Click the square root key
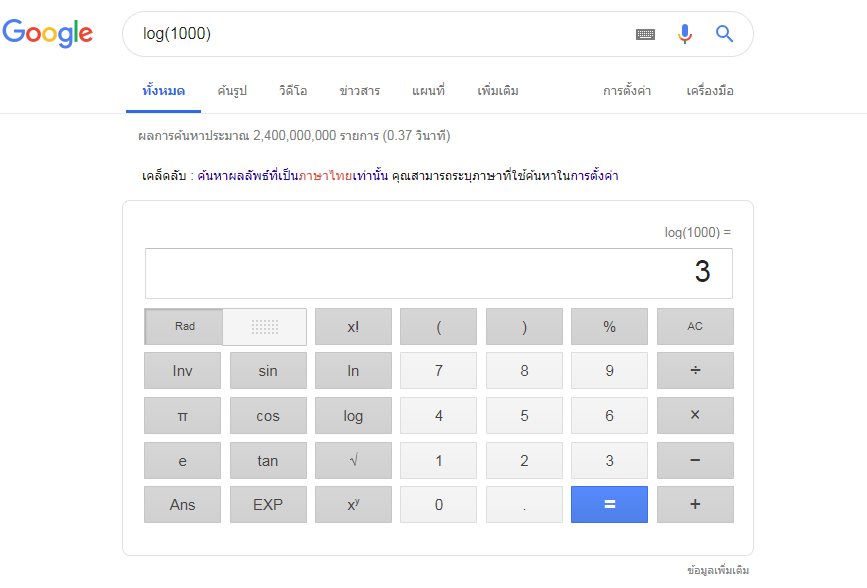This screenshot has width=867, height=588. click(x=353, y=460)
